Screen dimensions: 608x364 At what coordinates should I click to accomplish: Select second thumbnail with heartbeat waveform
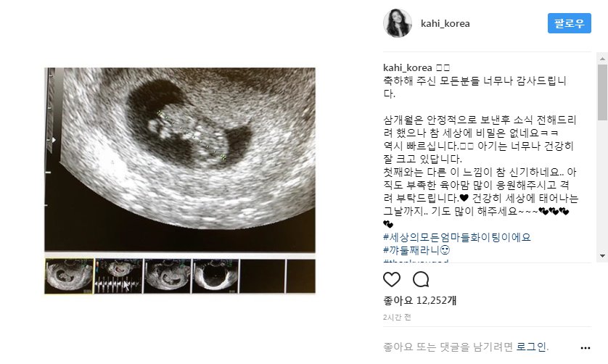(118, 276)
